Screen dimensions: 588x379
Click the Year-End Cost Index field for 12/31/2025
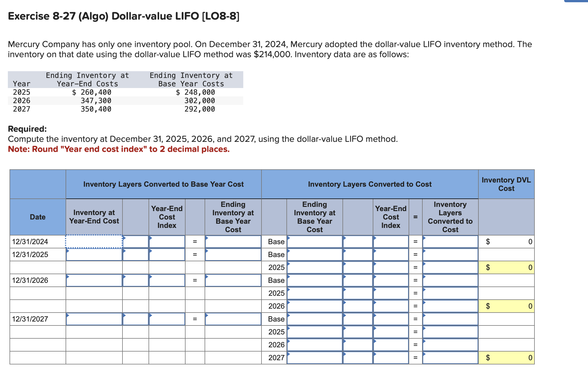pos(167,255)
